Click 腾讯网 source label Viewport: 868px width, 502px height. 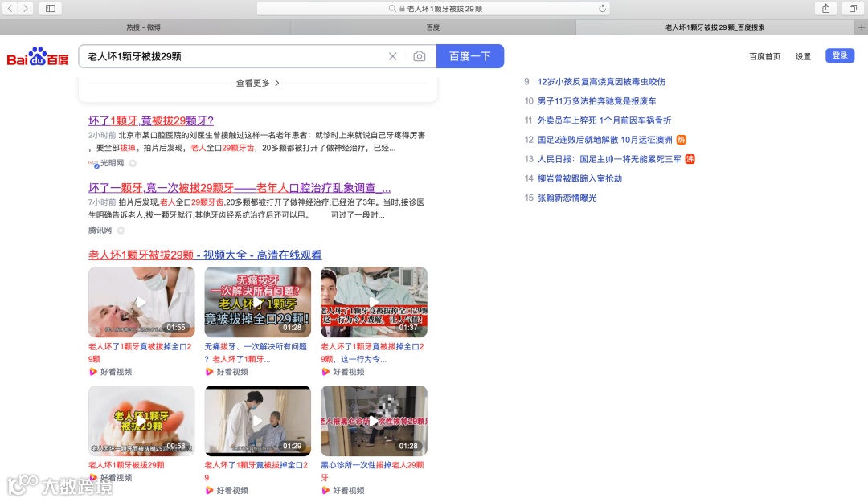[x=100, y=231]
